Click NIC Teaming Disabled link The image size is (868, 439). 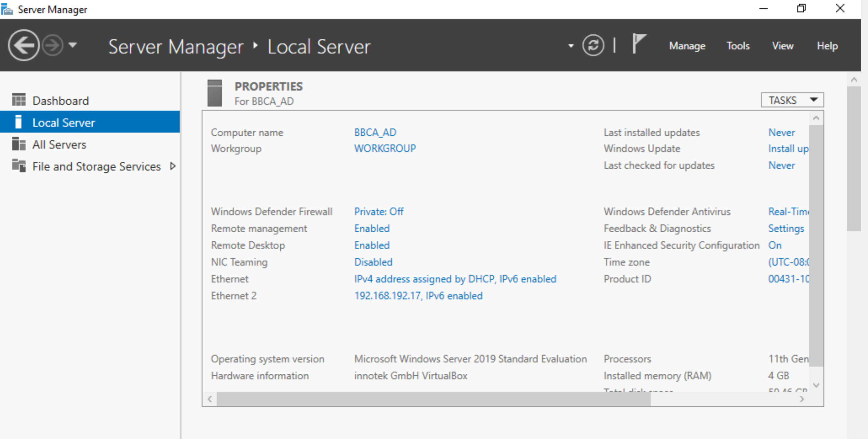[373, 262]
